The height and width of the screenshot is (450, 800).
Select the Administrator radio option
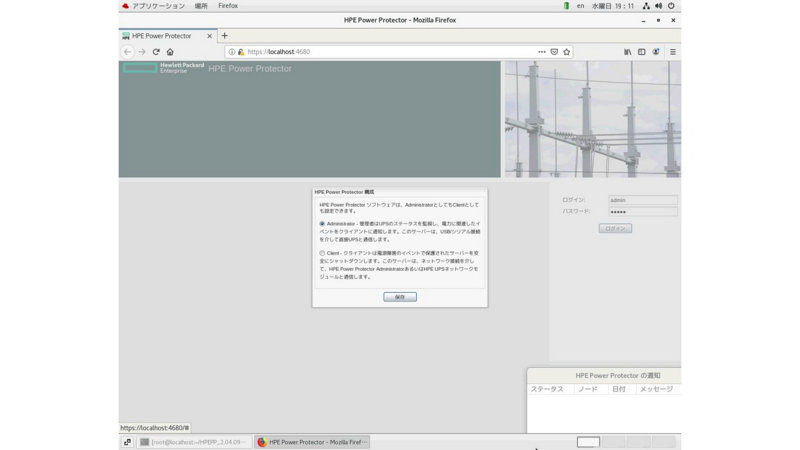[x=322, y=223]
